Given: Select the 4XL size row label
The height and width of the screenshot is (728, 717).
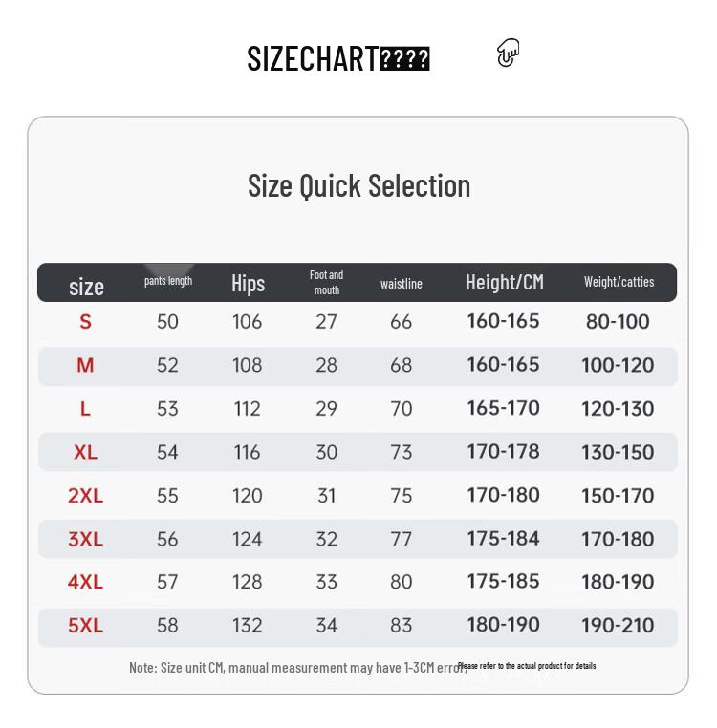Looking at the screenshot, I should coord(85,582).
